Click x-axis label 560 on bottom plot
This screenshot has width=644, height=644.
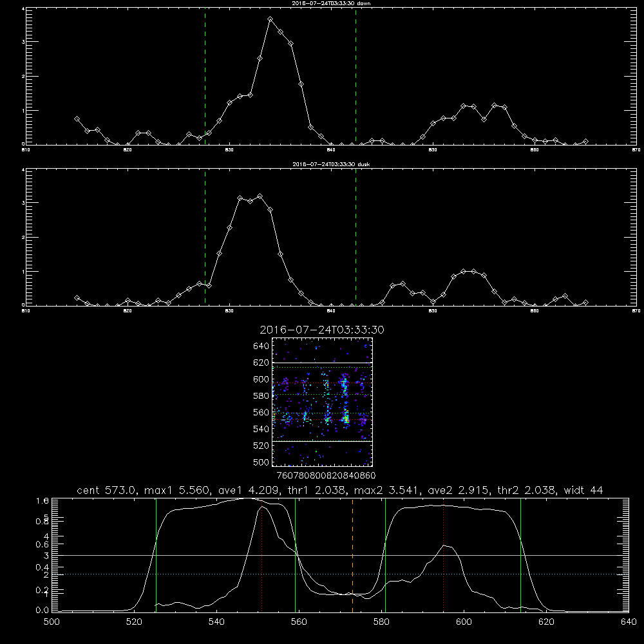[299, 622]
